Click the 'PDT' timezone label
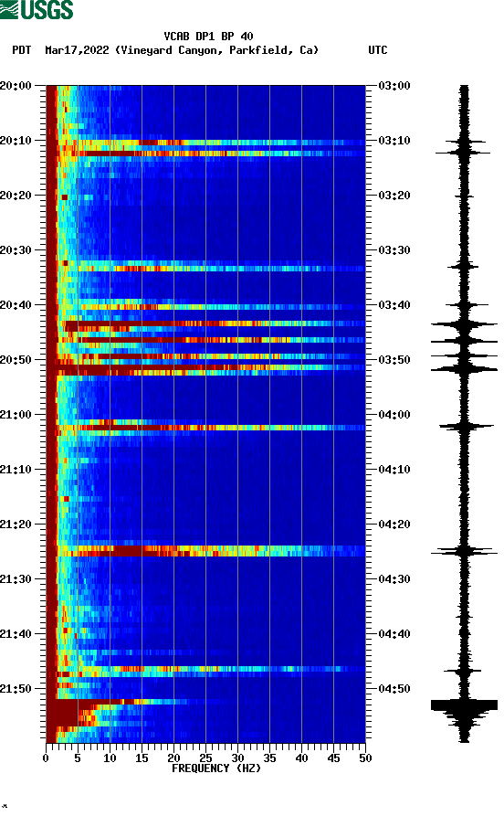This screenshot has height=816, width=504. click(21, 50)
